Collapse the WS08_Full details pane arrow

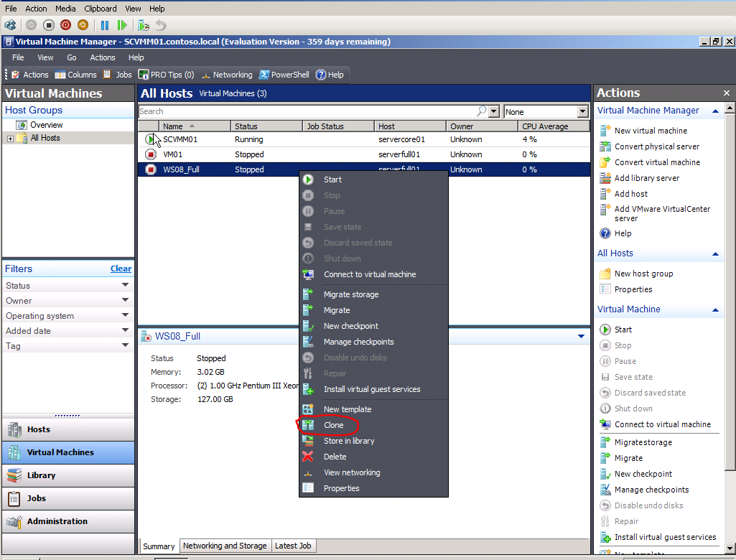pyautogui.click(x=581, y=336)
